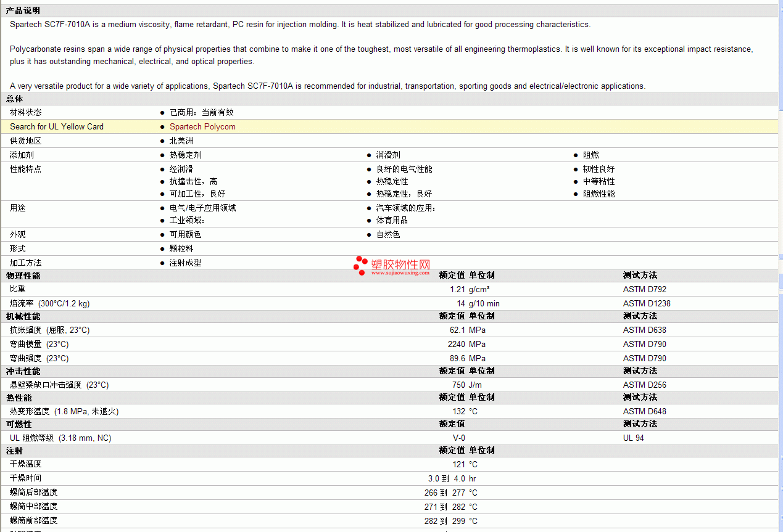Image resolution: width=783 pixels, height=532 pixels.
Task: Select the 阻燃性能 feature entry
Action: point(599,194)
